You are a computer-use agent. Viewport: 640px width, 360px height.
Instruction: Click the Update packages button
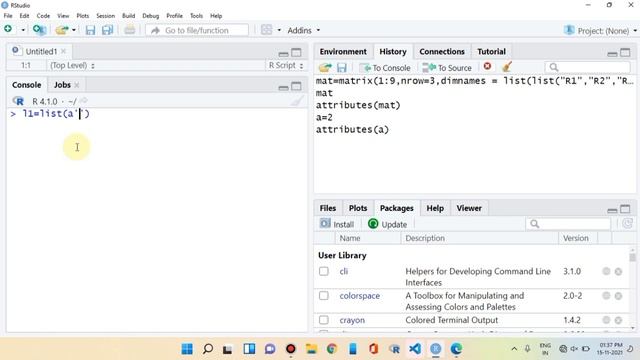coord(387,224)
